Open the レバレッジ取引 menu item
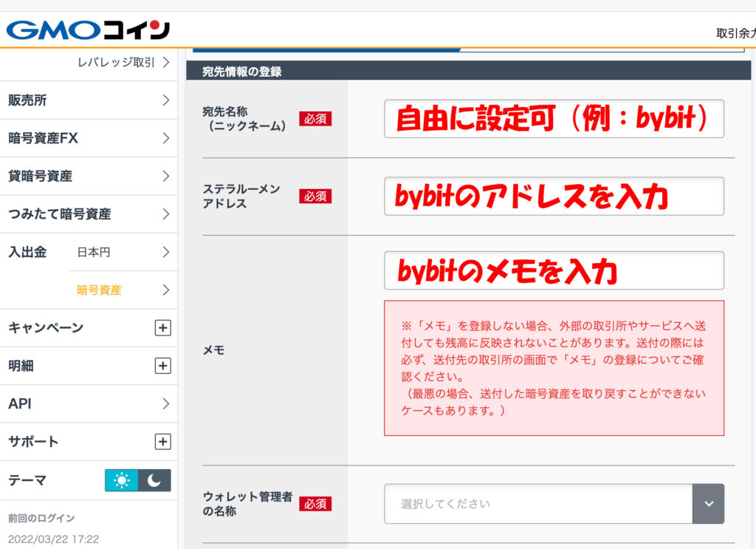 (x=116, y=62)
